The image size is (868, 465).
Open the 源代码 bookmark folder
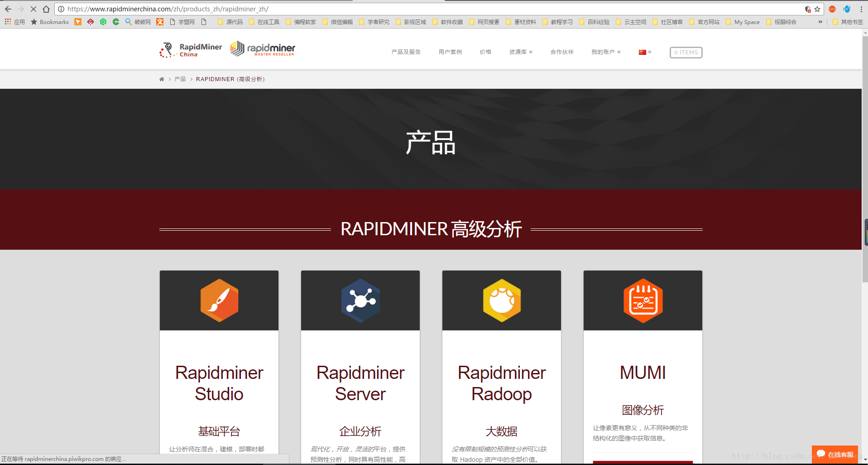click(230, 22)
